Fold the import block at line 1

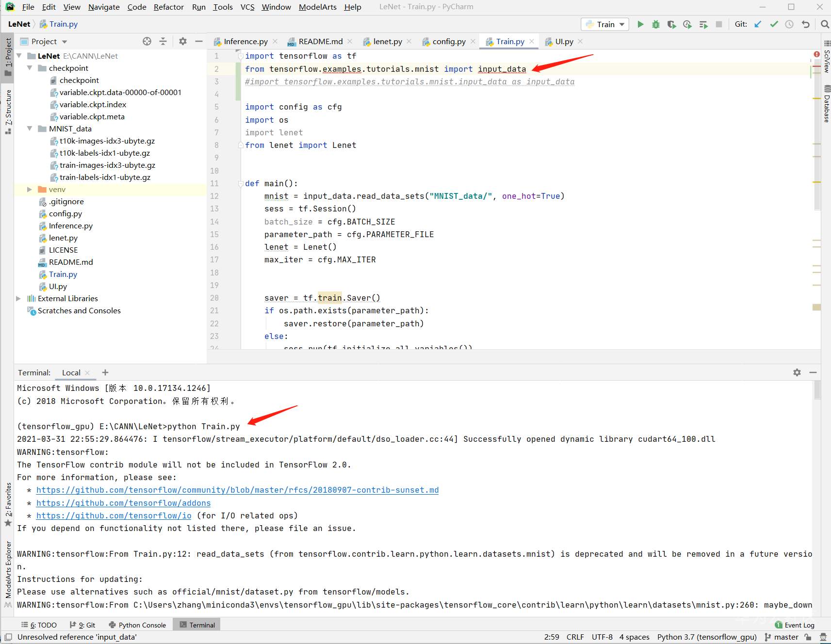tap(240, 56)
